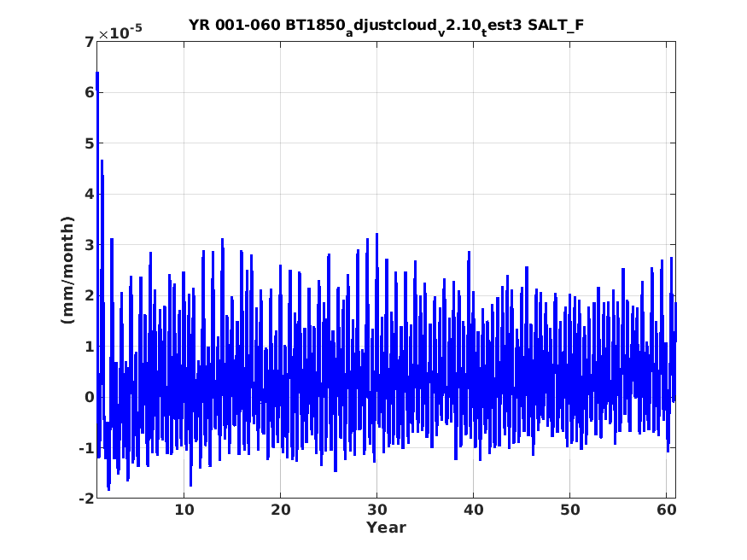The width and height of the screenshot is (747, 560).
Task: Select the x-axis label 'Year'
Action: tap(386, 528)
